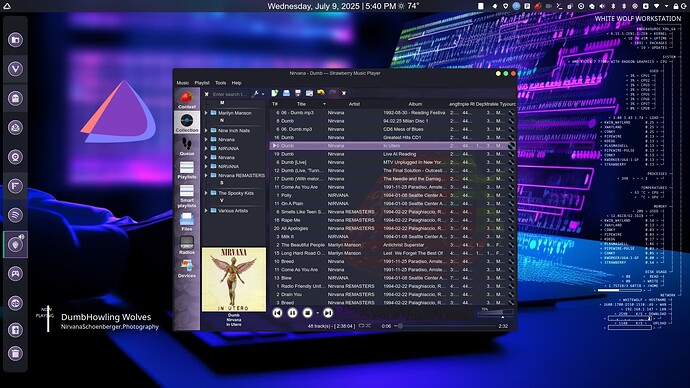Select 'The Beautiful People' track row
690x388 pixels.
(391, 245)
